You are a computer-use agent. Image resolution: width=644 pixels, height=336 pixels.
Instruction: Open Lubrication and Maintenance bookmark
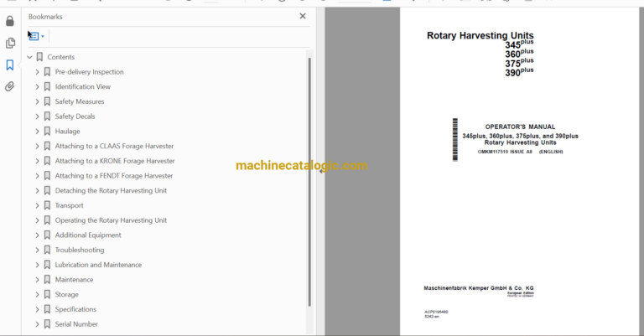(x=98, y=265)
